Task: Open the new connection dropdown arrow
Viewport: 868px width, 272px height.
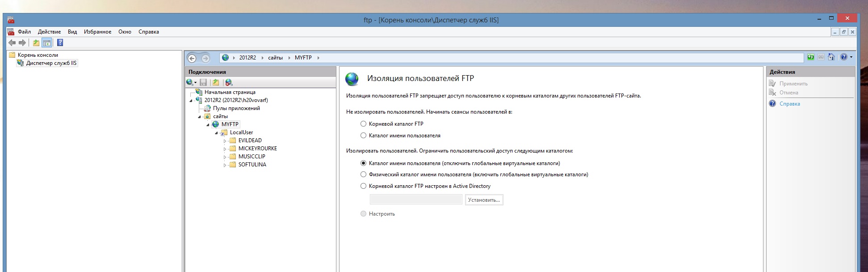Action: (195, 83)
